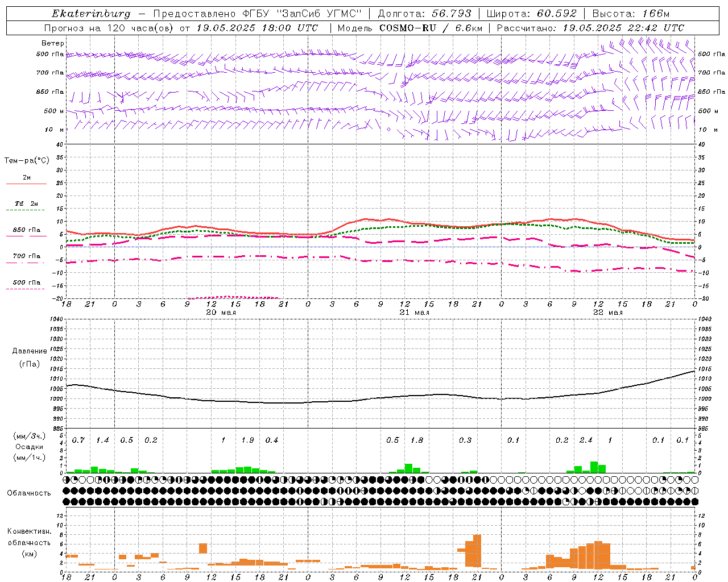This screenshot has width=728, height=582.
Task: Click the Тем-ра(°C) axis title
Action: (27, 161)
